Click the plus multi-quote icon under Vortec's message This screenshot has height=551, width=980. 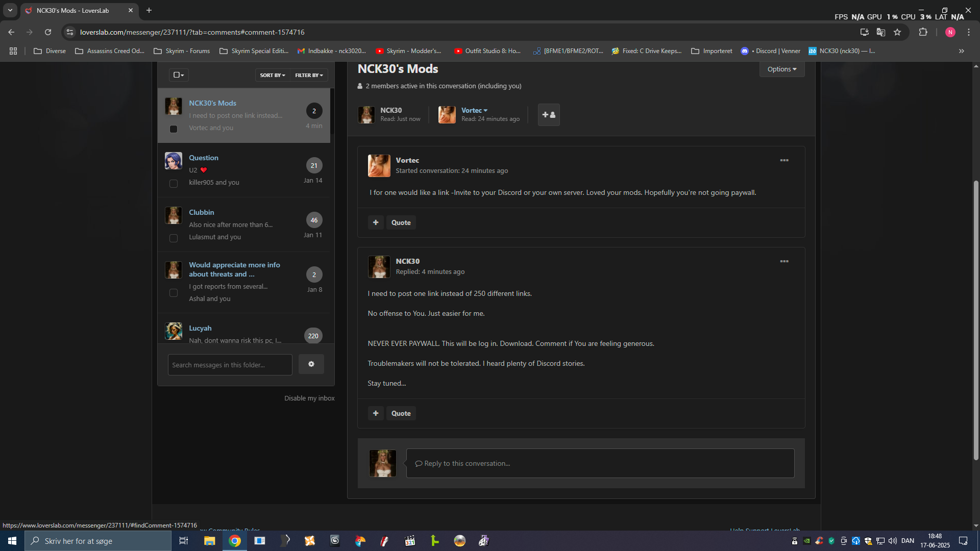tap(376, 222)
